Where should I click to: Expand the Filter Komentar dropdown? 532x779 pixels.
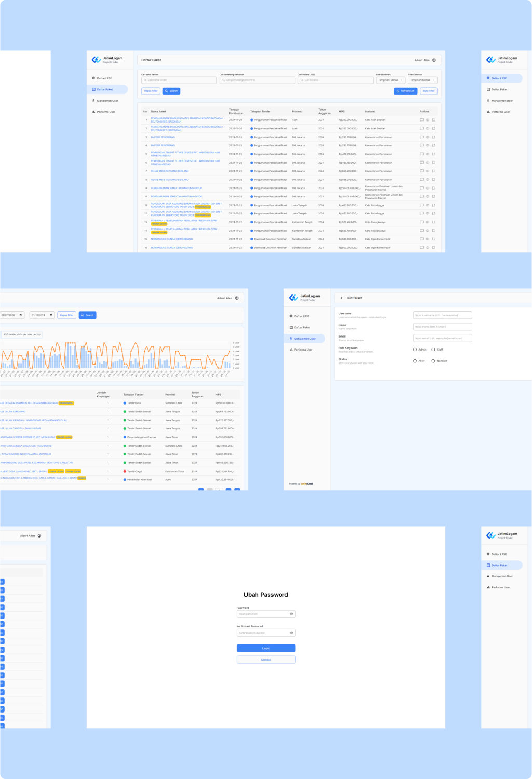(x=422, y=80)
